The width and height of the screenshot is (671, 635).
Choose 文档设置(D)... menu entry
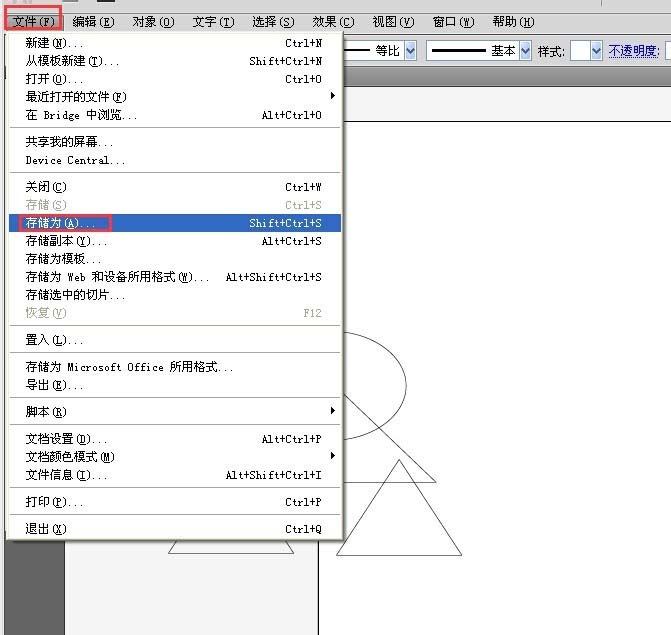pyautogui.click(x=175, y=439)
